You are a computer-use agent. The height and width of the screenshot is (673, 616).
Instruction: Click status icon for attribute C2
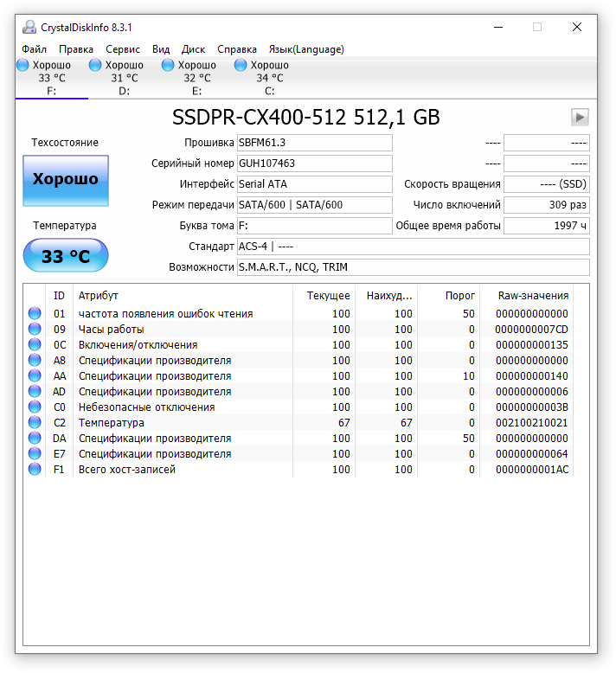(x=35, y=422)
